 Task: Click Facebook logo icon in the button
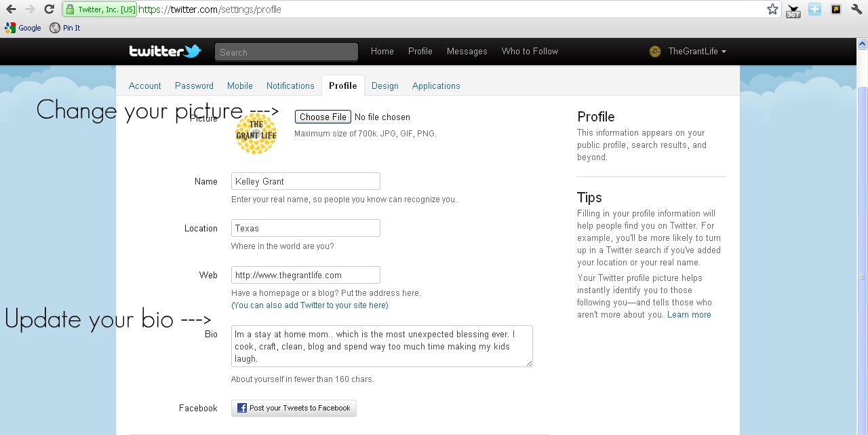(x=242, y=408)
